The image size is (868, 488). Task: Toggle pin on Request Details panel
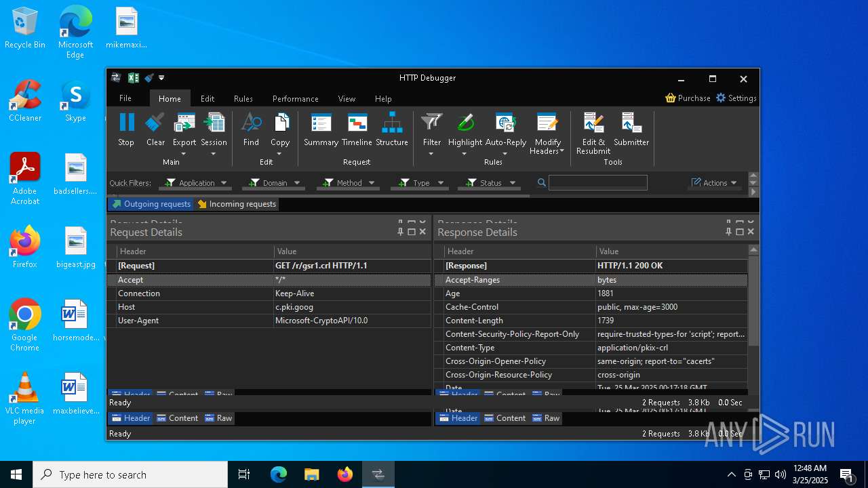pyautogui.click(x=401, y=232)
